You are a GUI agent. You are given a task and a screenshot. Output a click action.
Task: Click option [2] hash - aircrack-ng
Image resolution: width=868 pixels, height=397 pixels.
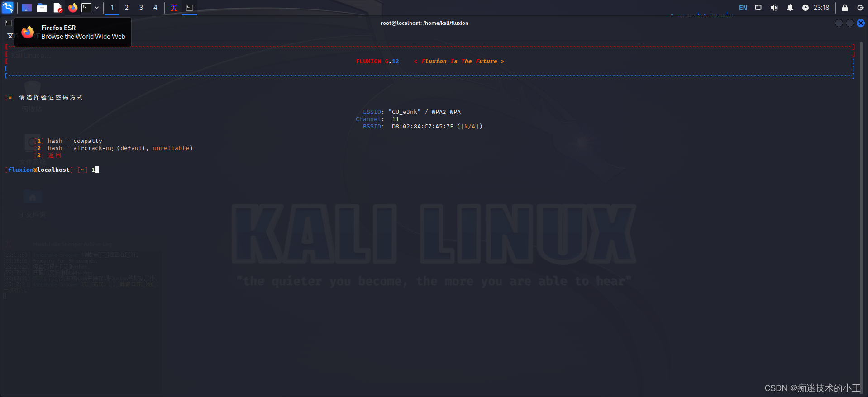113,148
